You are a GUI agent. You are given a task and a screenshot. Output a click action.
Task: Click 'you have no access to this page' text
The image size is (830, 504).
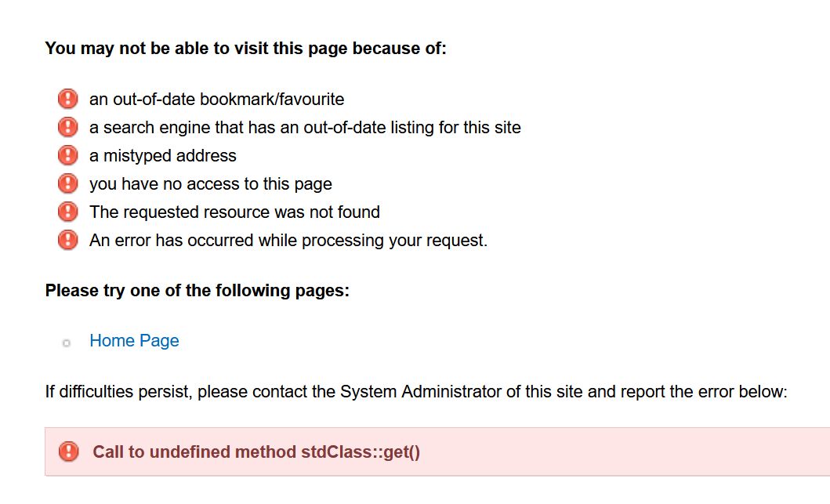(210, 184)
